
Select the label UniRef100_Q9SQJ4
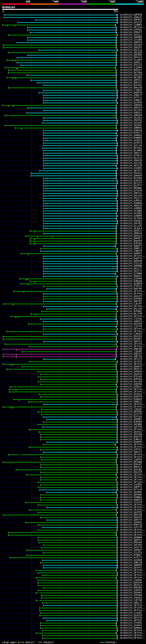tap(131, 236)
